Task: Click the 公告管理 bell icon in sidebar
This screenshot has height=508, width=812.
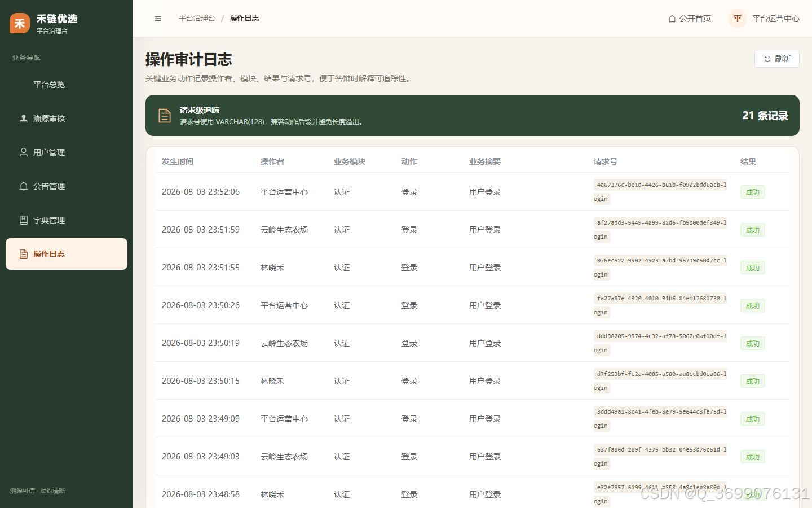Action: 24,186
